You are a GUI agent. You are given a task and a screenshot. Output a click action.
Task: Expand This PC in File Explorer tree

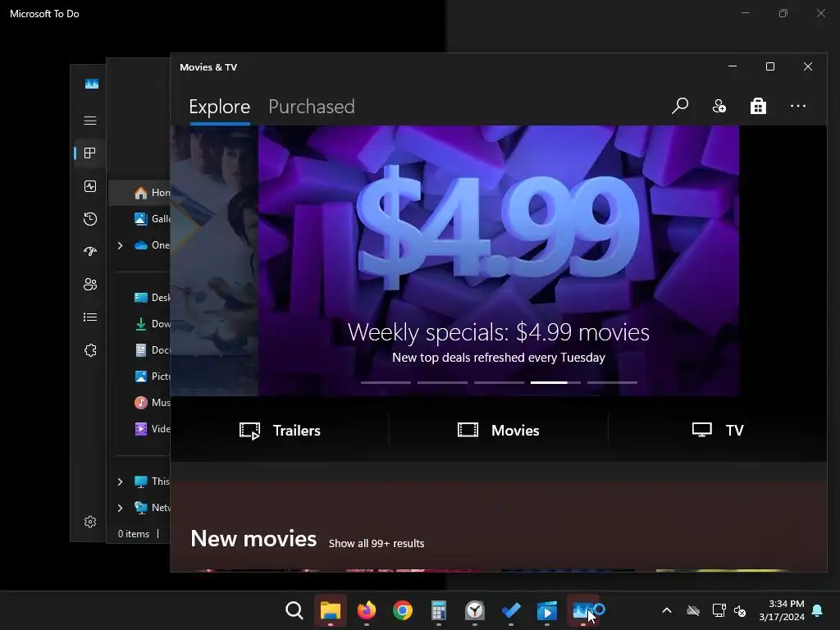click(x=120, y=481)
